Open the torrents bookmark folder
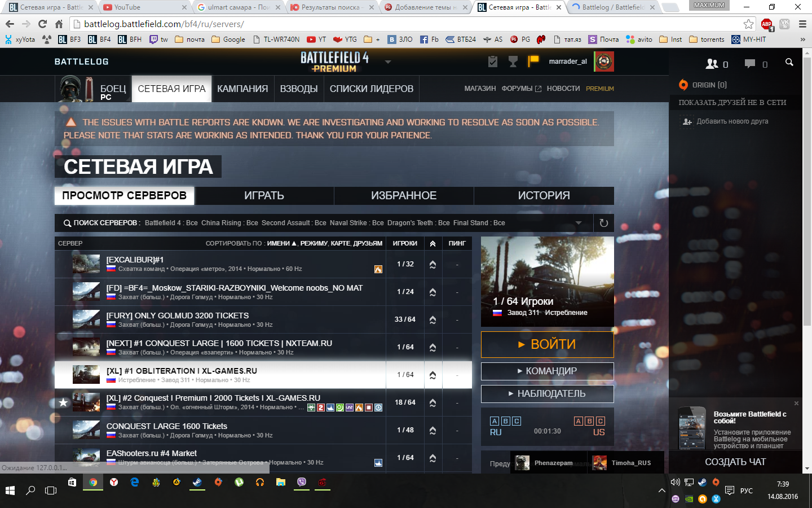This screenshot has height=508, width=812. (707, 40)
